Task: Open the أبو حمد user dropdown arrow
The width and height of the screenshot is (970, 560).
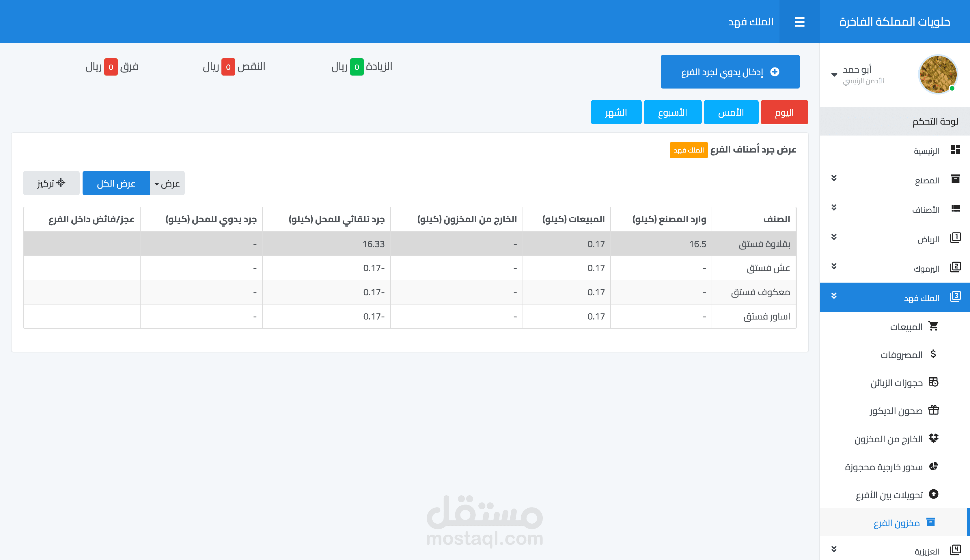Action: (834, 75)
